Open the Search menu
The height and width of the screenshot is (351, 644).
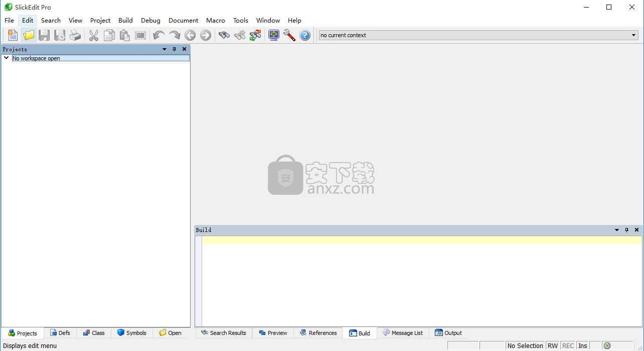(51, 21)
